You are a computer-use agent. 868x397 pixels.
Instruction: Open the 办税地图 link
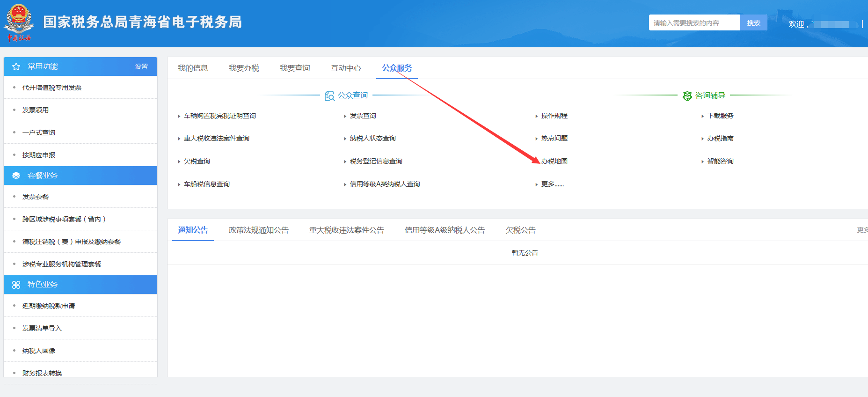click(x=554, y=161)
